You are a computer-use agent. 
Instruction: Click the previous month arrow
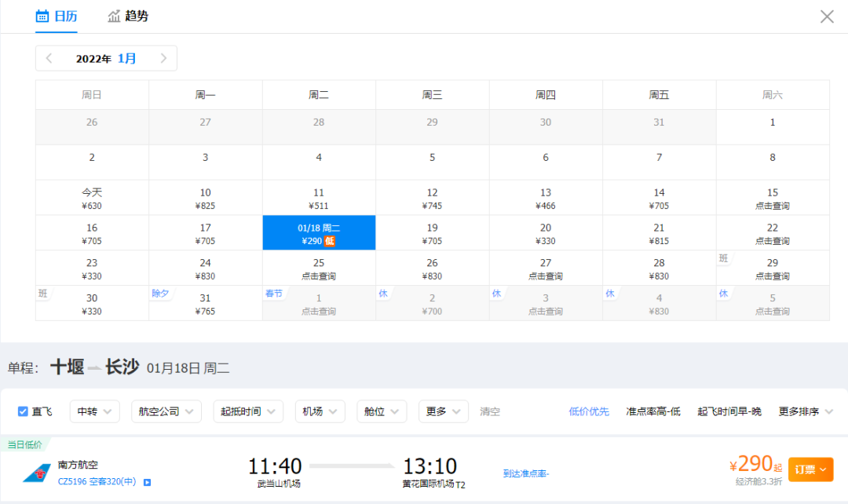49,58
